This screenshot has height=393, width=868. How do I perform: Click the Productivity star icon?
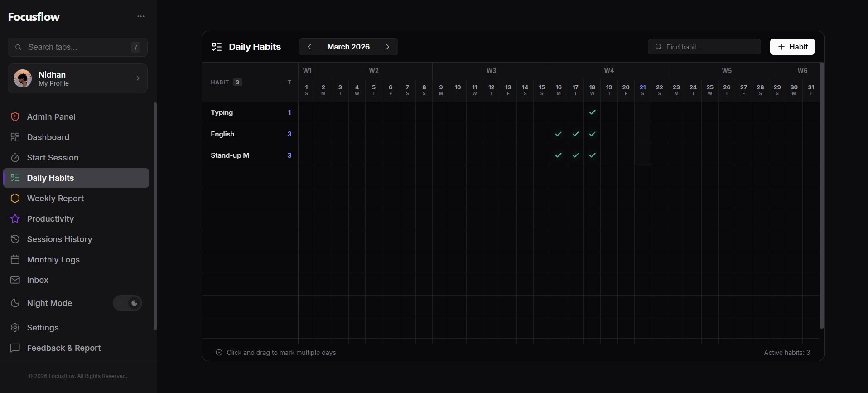(x=15, y=219)
